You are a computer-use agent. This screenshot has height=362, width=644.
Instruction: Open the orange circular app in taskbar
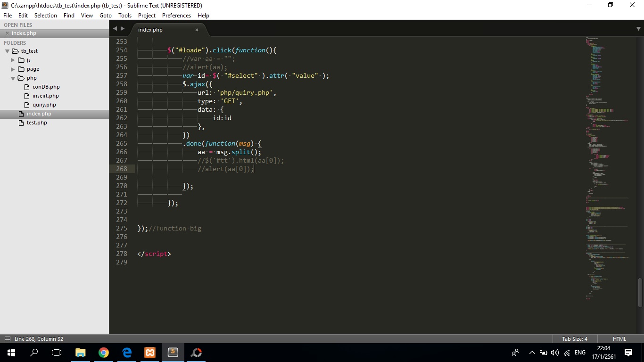point(196,353)
